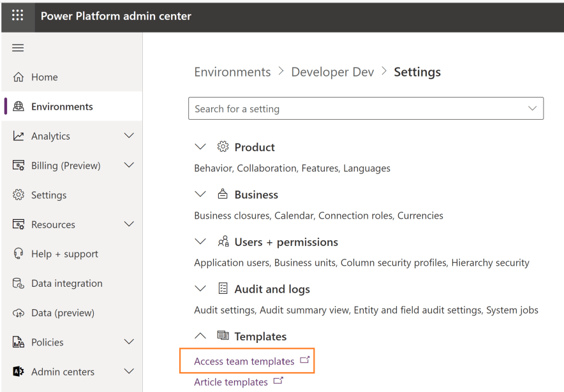Open the app launcher waffle icon

tap(18, 15)
